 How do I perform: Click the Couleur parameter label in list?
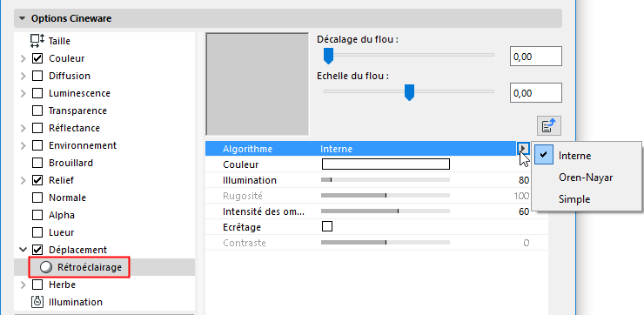click(x=241, y=164)
